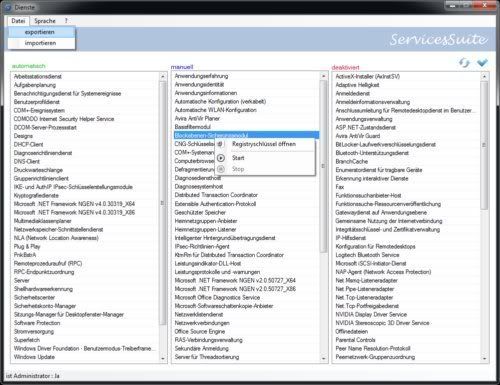
Task: Click the manuell list scrollbar thumb
Action: [323, 166]
